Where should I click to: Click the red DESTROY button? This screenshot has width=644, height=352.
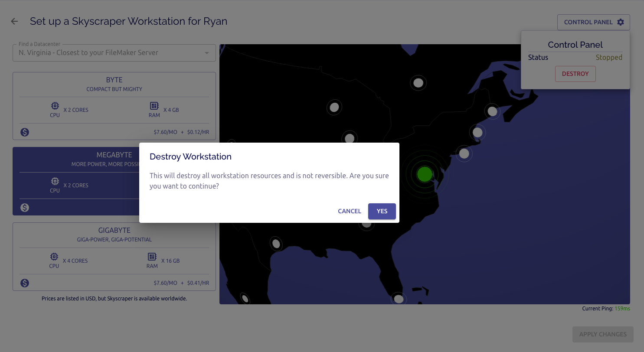coord(575,74)
